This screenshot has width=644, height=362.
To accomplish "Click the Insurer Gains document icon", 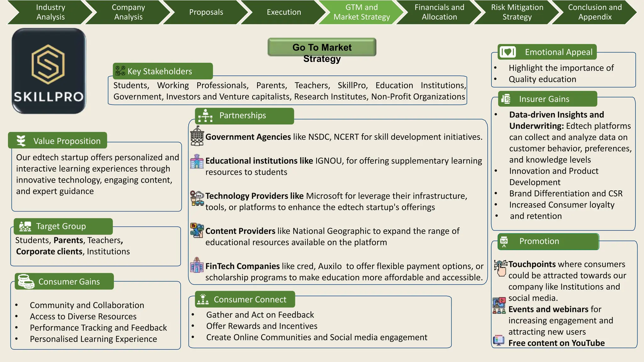I will pyautogui.click(x=506, y=99).
